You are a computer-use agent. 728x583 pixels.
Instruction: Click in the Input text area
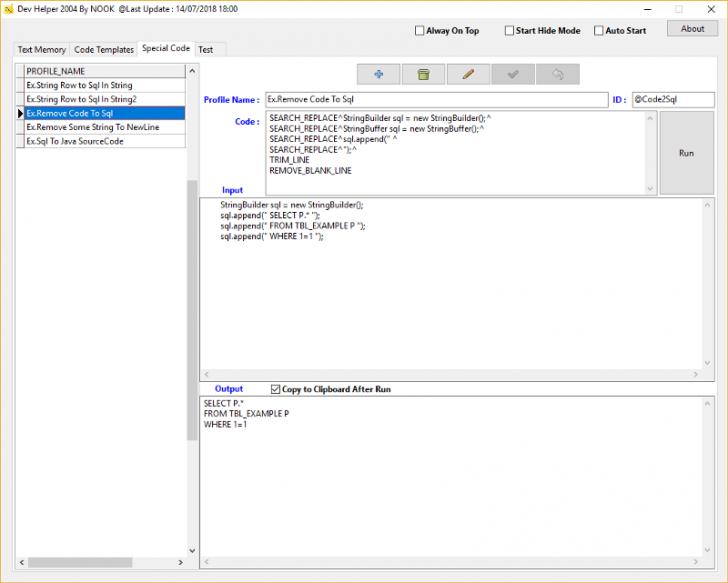point(450,284)
